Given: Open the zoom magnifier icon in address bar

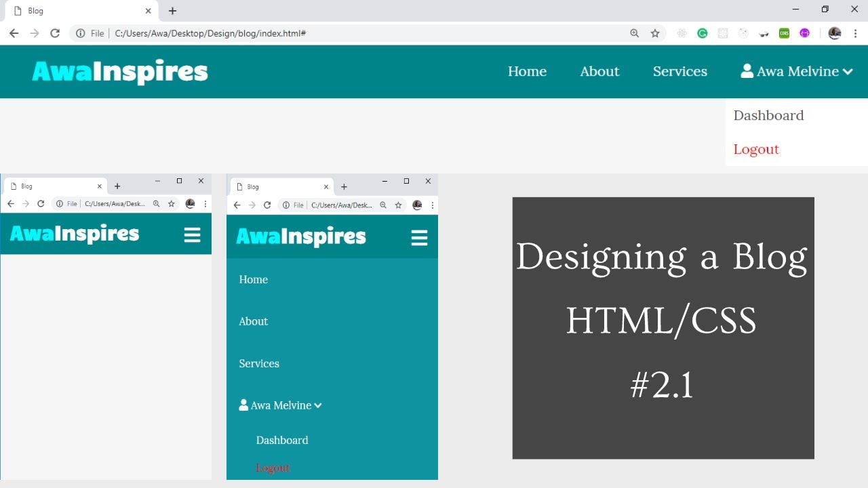Looking at the screenshot, I should click(x=635, y=33).
